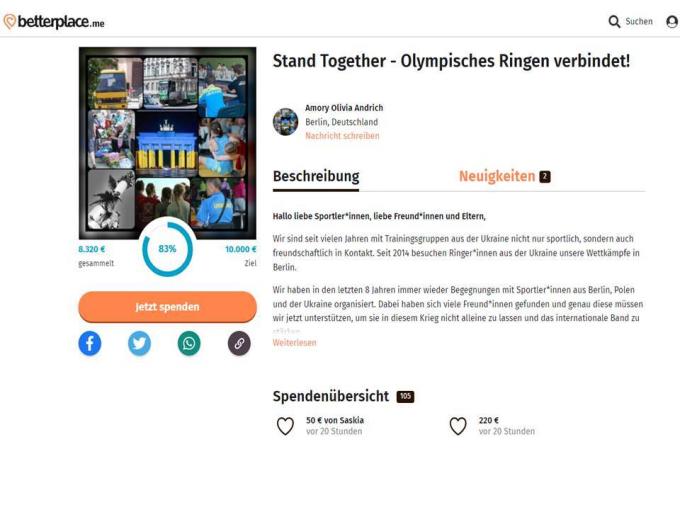680x510 pixels.
Task: Click the heart beside Saskia's donation
Action: point(285,426)
